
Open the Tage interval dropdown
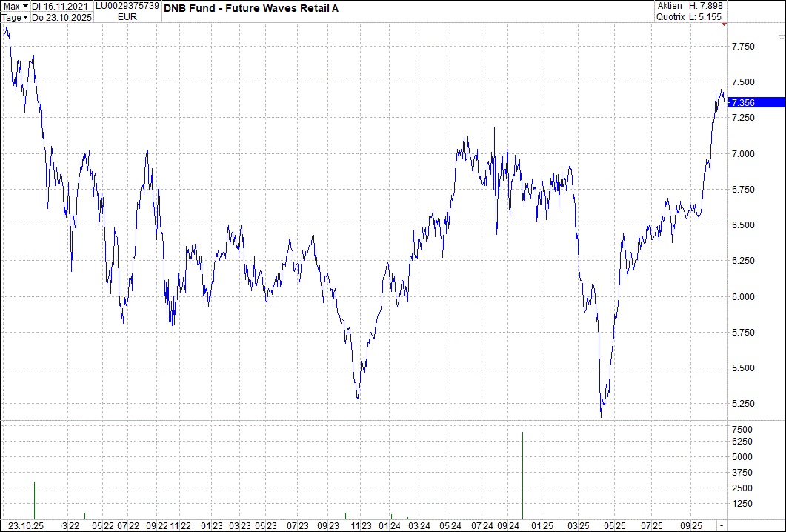(x=15, y=16)
